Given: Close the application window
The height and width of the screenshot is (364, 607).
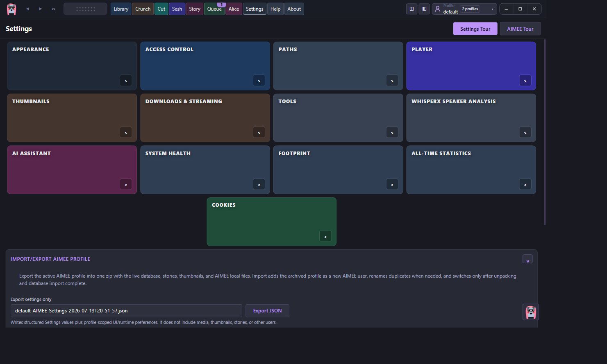Looking at the screenshot, I should click(534, 9).
